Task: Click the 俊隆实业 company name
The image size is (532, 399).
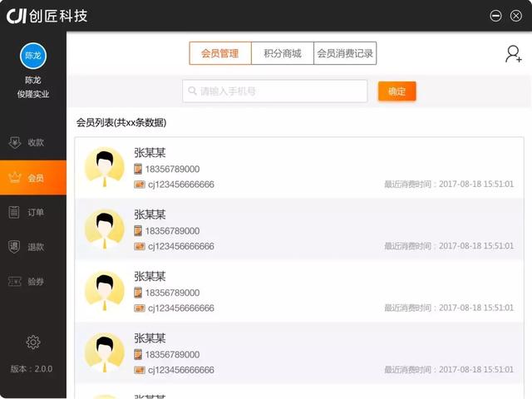Action: (x=33, y=94)
